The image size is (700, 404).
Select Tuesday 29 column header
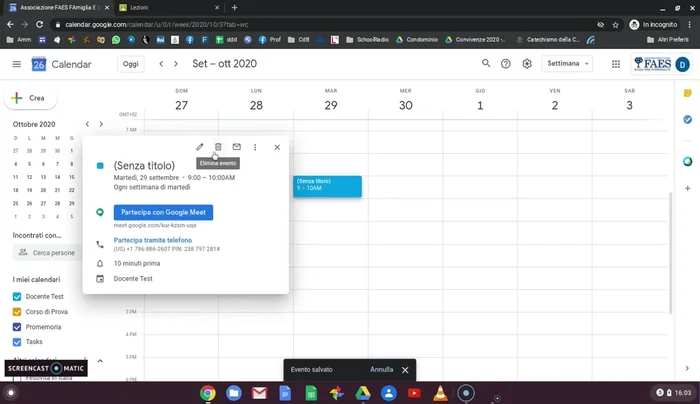click(331, 101)
